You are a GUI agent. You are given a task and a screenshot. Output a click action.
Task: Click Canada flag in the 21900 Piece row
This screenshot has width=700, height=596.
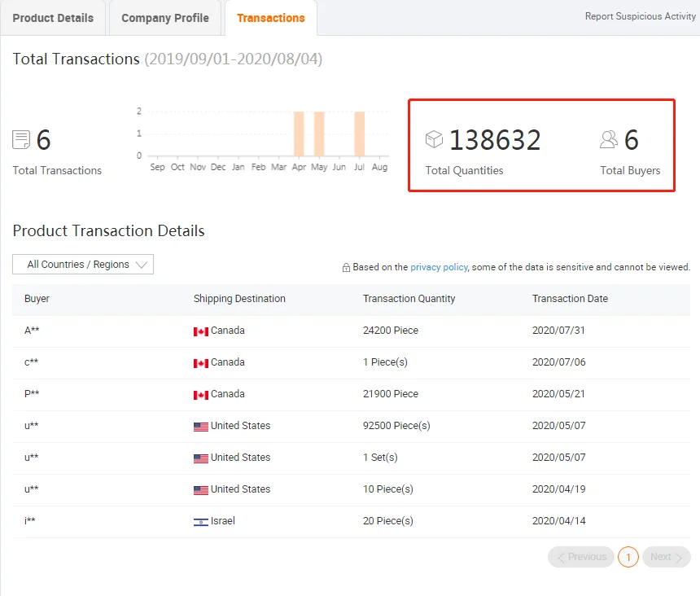click(x=201, y=395)
